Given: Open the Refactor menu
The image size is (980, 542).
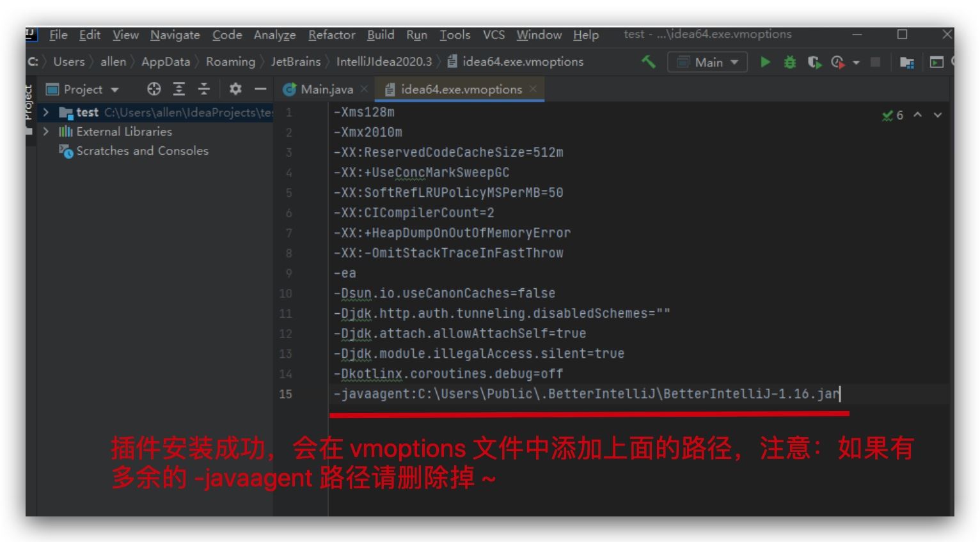Looking at the screenshot, I should point(331,35).
